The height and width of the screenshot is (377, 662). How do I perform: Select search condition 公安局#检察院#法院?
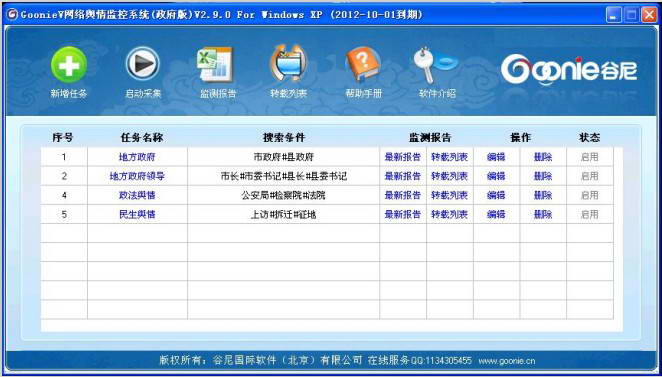[284, 195]
